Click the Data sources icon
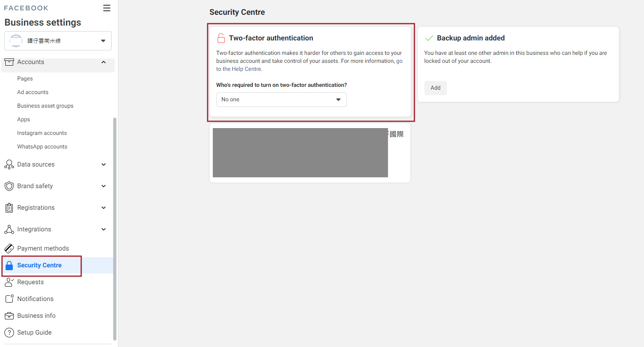Viewport: 644px width, 347px height. 9,164
